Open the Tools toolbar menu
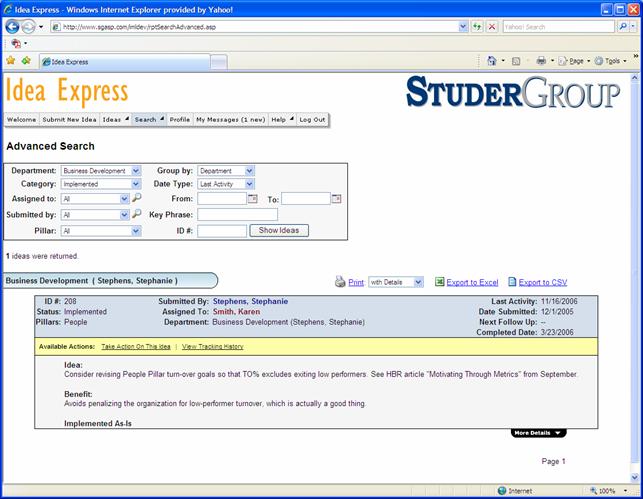The height and width of the screenshot is (499, 643). pyautogui.click(x=610, y=61)
